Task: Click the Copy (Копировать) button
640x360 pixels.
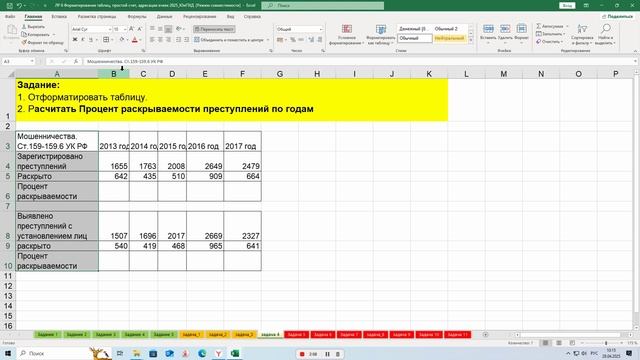Action: pos(37,34)
